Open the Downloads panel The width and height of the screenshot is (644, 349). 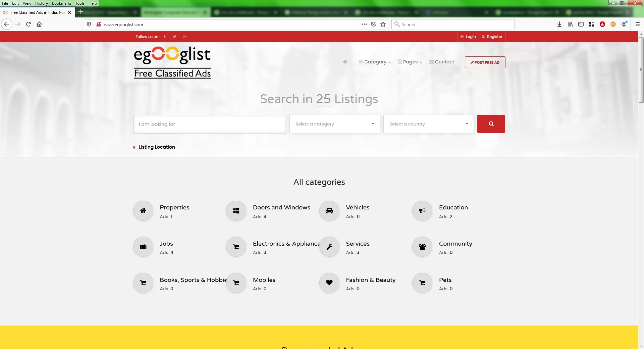[559, 24]
